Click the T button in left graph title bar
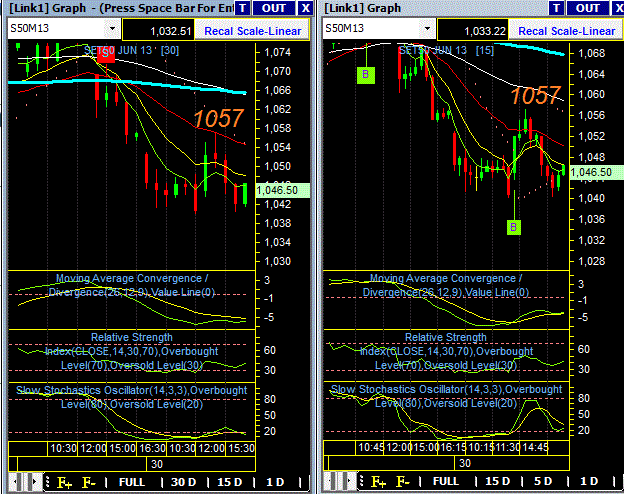 click(242, 8)
